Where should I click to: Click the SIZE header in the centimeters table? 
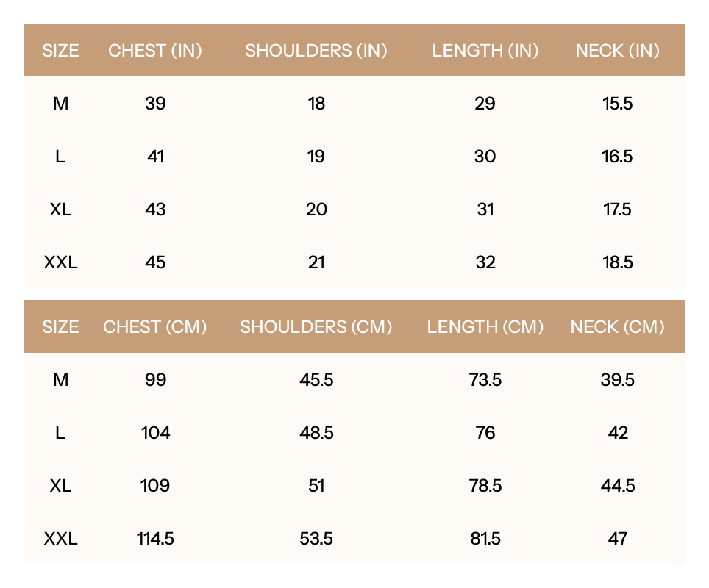point(60,327)
